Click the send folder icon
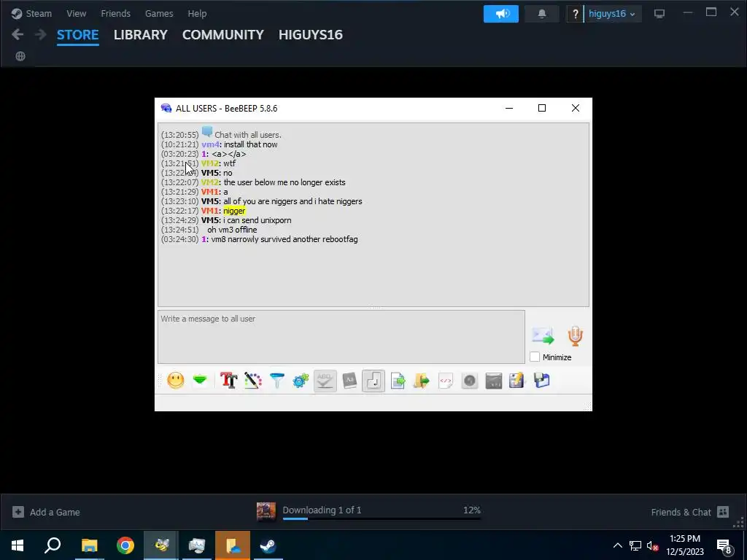 pos(421,381)
